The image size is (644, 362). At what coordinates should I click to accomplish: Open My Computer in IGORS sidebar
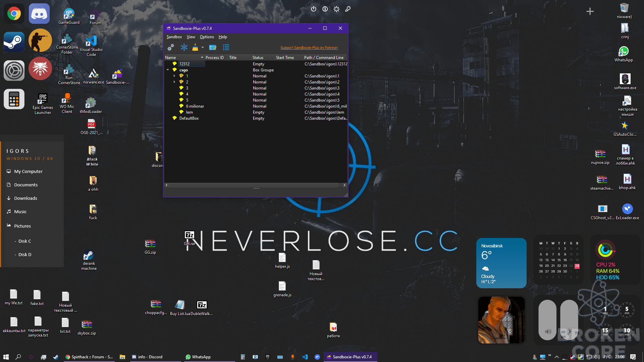[x=28, y=171]
